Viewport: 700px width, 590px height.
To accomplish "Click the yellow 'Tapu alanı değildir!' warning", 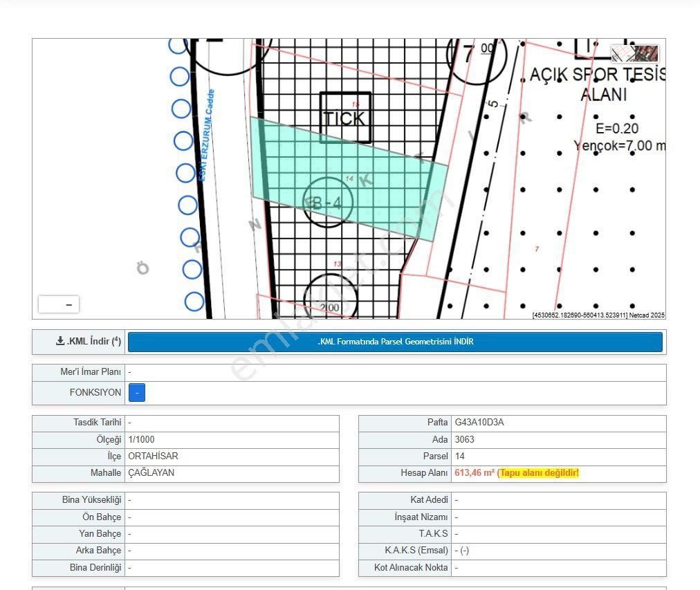I will [539, 473].
